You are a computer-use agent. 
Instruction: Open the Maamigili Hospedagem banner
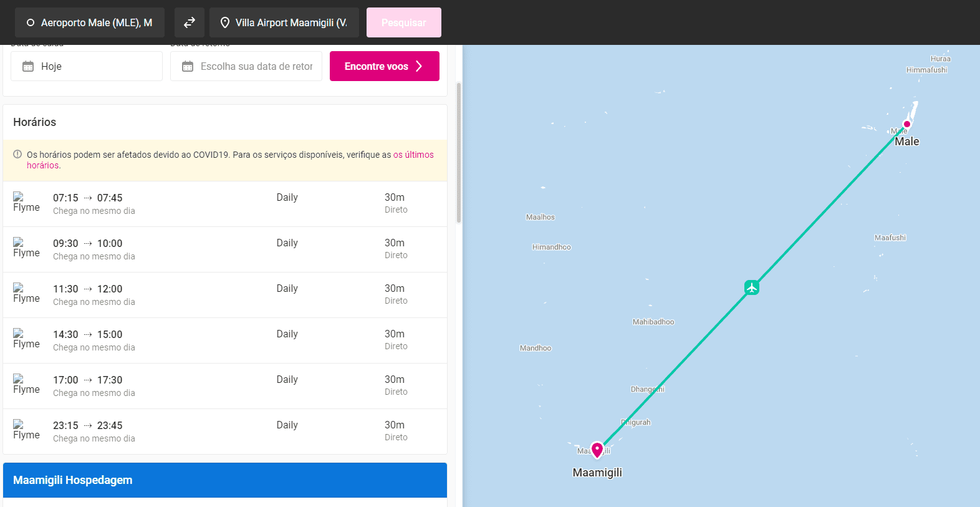tap(225, 480)
